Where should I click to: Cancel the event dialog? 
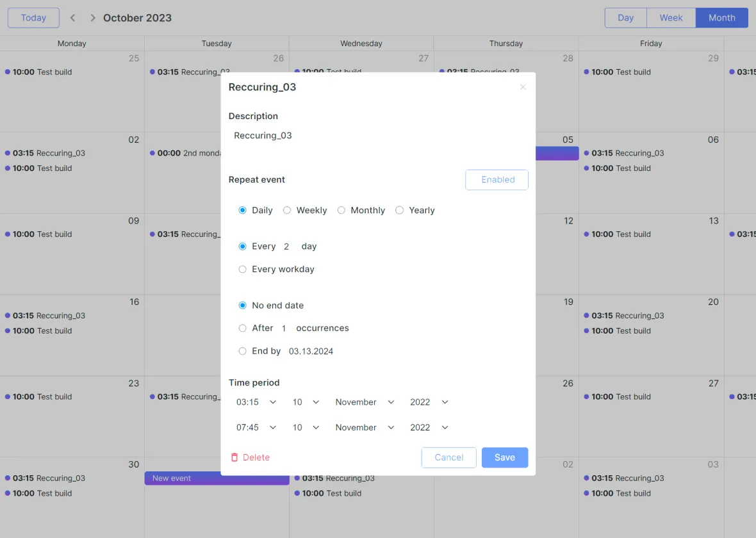coord(449,457)
